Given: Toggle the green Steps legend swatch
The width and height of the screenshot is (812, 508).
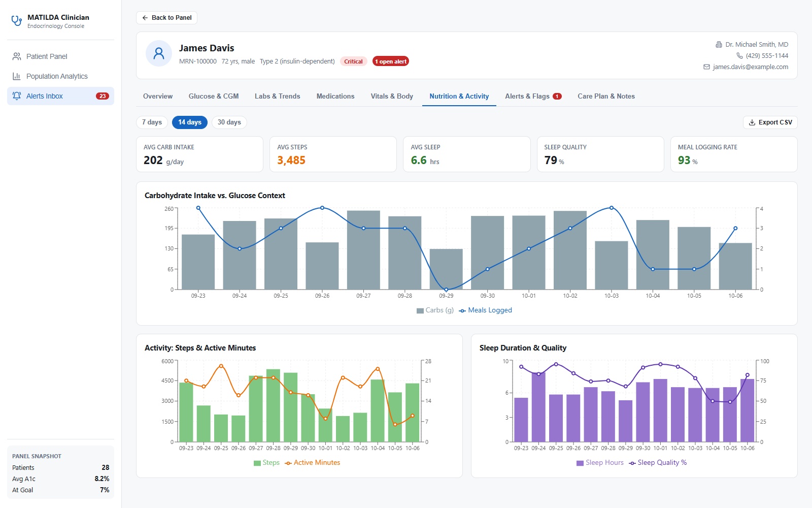Looking at the screenshot, I should point(257,463).
